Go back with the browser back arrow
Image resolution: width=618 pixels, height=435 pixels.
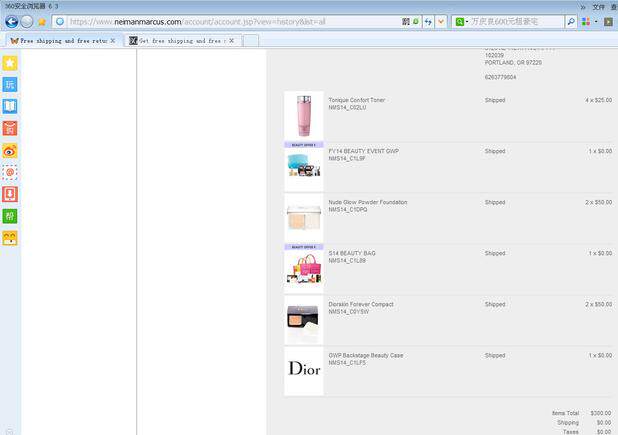pyautogui.click(x=11, y=22)
